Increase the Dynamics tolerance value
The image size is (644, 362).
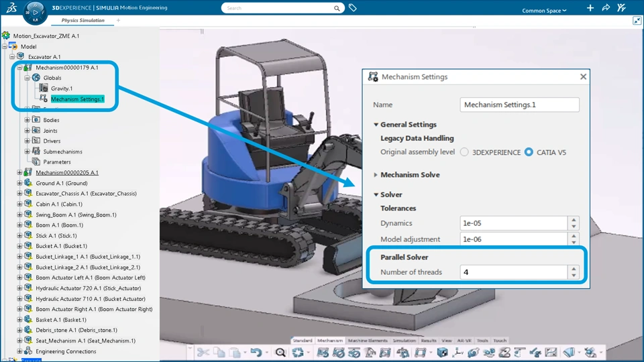[x=574, y=220]
